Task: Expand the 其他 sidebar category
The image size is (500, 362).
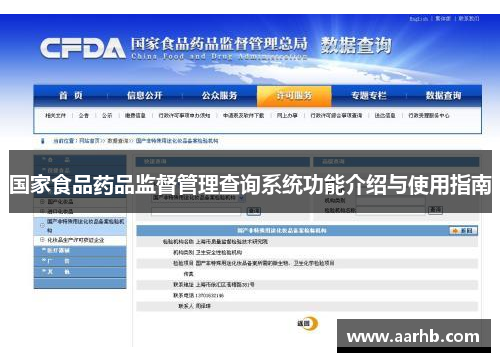Action: [x=80, y=272]
